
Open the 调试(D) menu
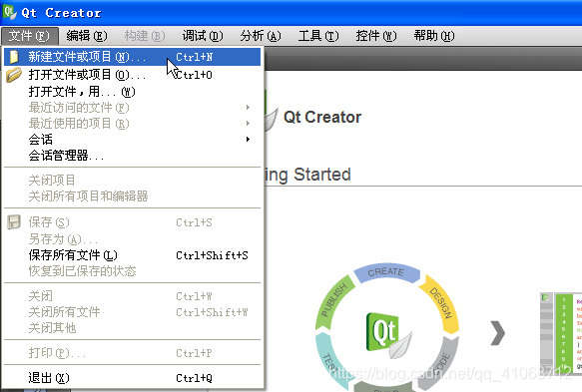point(203,36)
